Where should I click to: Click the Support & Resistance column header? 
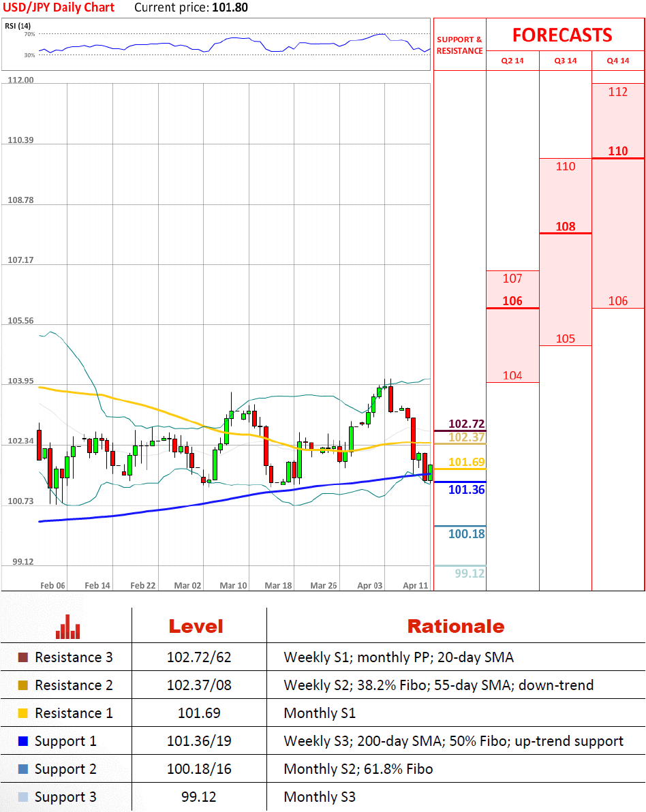459,45
